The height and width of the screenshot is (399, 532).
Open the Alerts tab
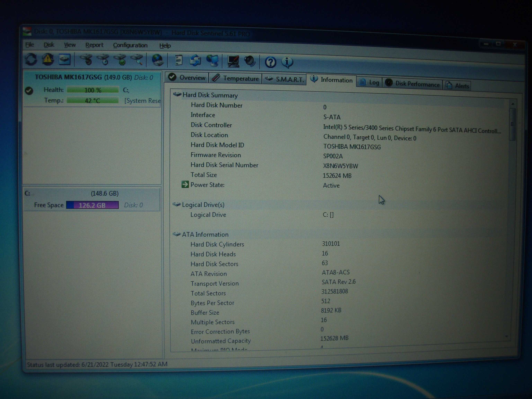(x=457, y=86)
